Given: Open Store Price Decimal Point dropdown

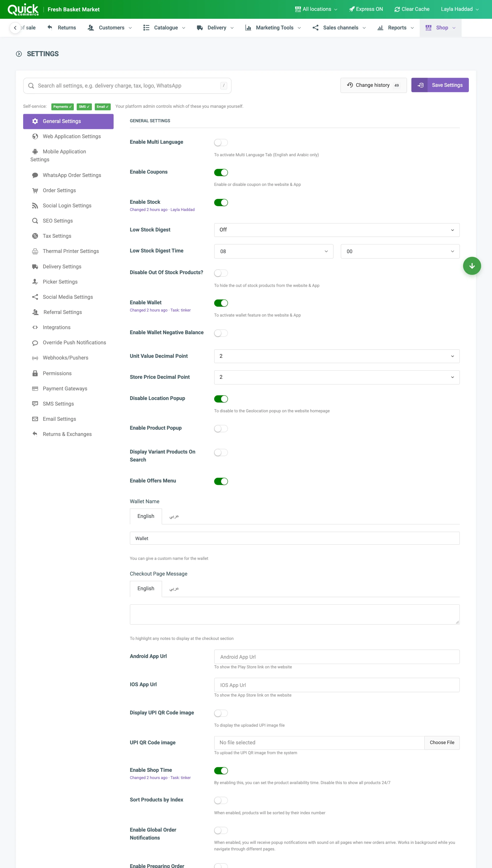Looking at the screenshot, I should [x=336, y=377].
